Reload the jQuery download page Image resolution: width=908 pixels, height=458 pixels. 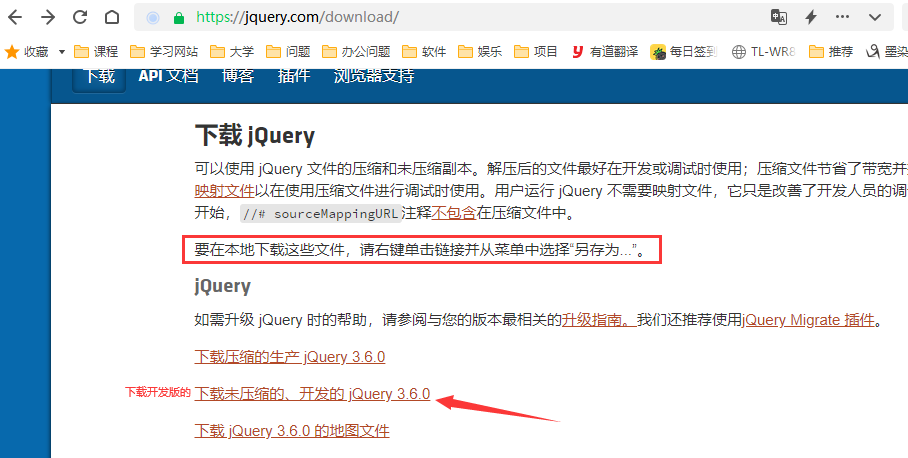[x=80, y=17]
